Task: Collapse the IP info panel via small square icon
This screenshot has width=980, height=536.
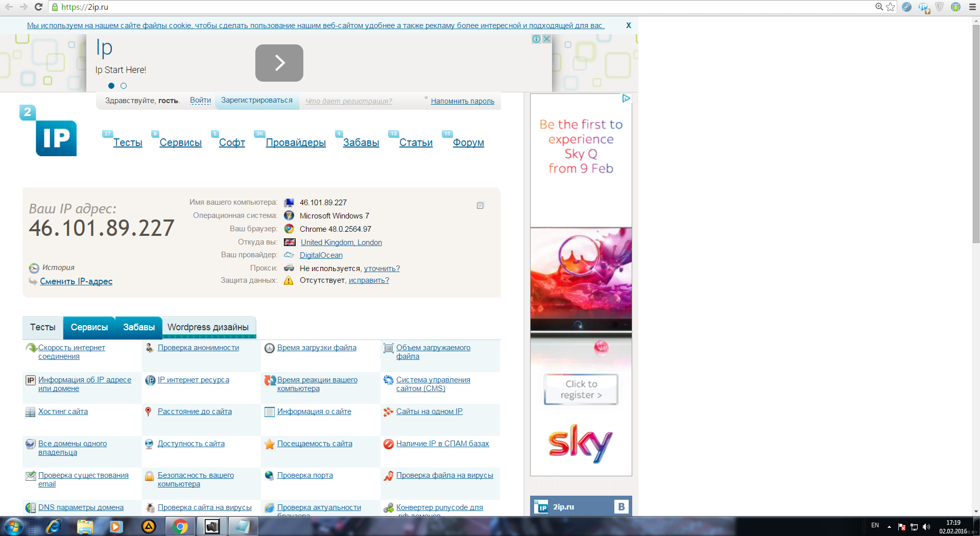Action: 480,205
